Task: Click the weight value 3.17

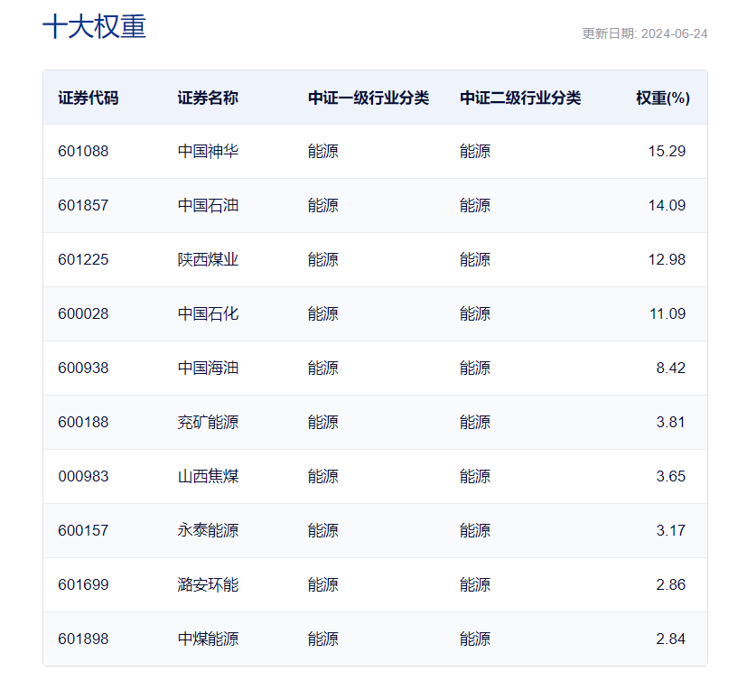Action: pos(670,531)
